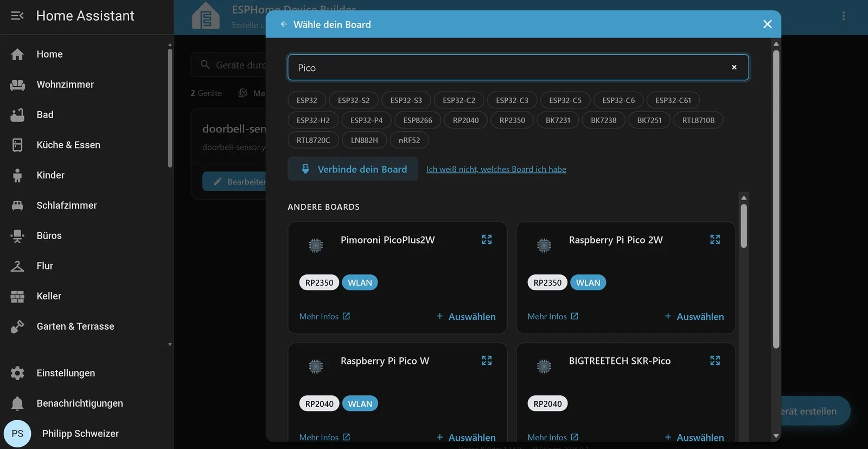868x449 pixels.
Task: Filter boards by BK7231 chip
Action: point(558,120)
